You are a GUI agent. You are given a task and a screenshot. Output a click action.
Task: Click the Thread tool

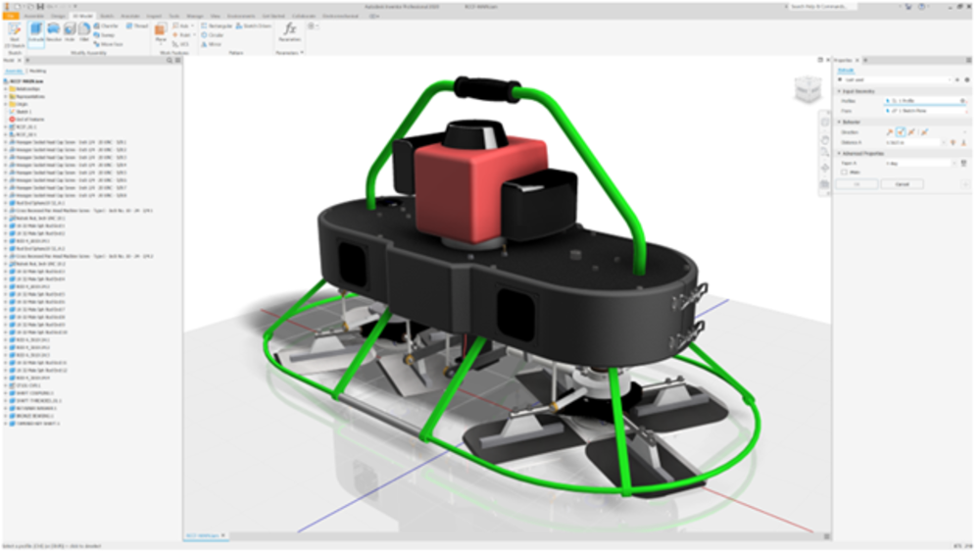(137, 26)
